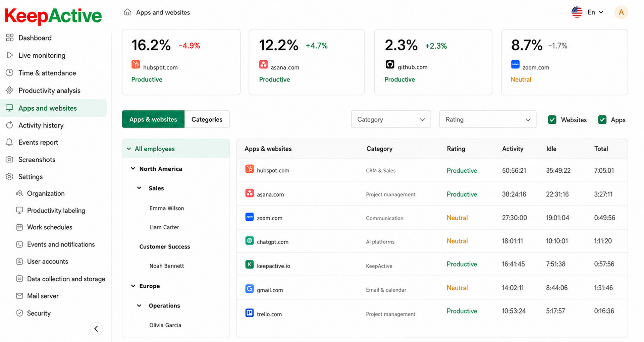The height and width of the screenshot is (342, 644).
Task: Click the Apps and websites breadcrumb text
Action: tap(163, 12)
